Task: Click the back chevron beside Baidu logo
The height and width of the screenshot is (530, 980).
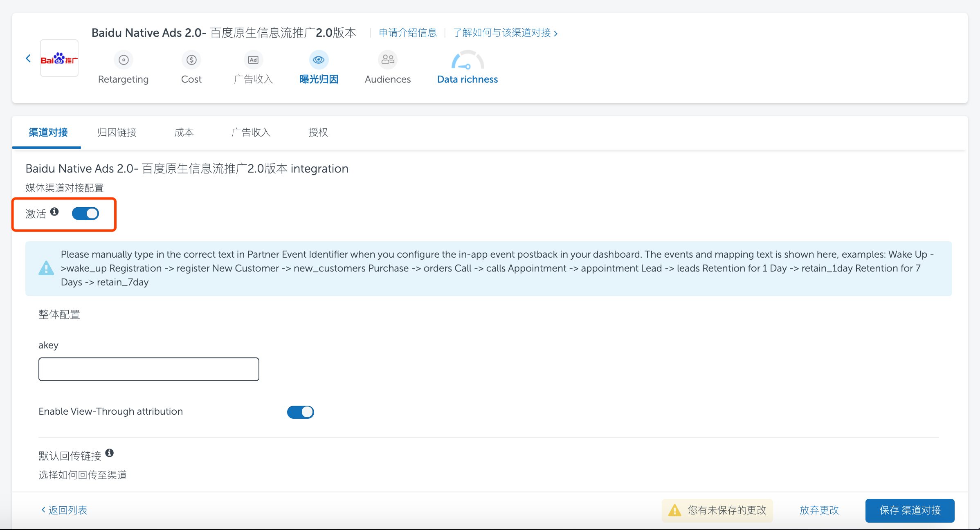Action: (x=28, y=58)
